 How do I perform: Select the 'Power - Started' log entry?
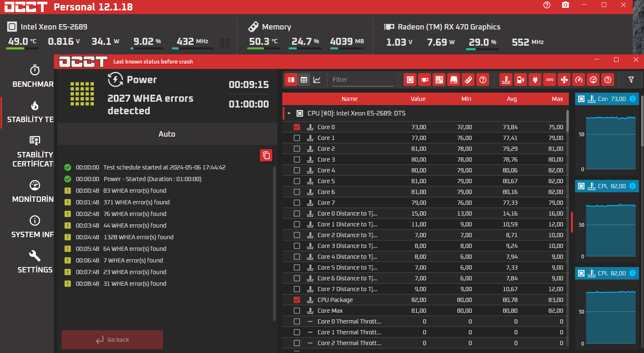point(152,179)
